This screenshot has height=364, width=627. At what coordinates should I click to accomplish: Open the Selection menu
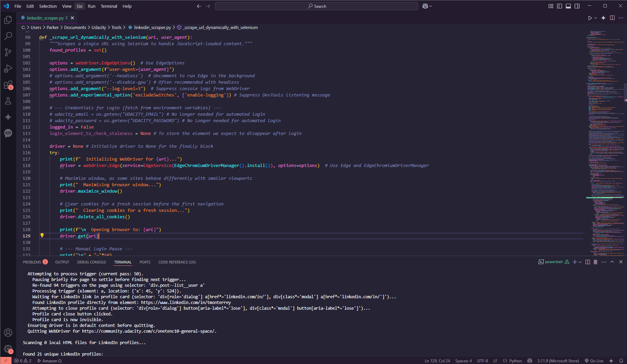coord(48,6)
